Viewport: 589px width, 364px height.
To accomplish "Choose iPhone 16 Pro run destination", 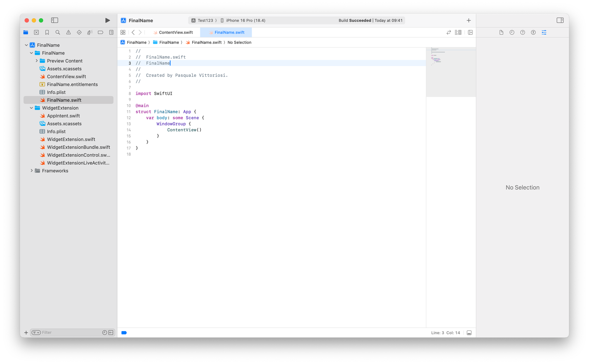I will [x=245, y=20].
